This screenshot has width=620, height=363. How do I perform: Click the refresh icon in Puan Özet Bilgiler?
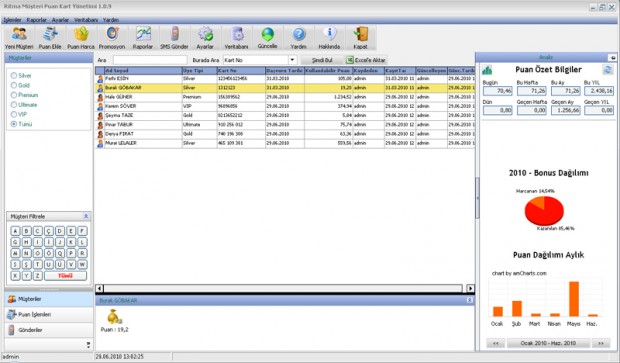[x=607, y=70]
